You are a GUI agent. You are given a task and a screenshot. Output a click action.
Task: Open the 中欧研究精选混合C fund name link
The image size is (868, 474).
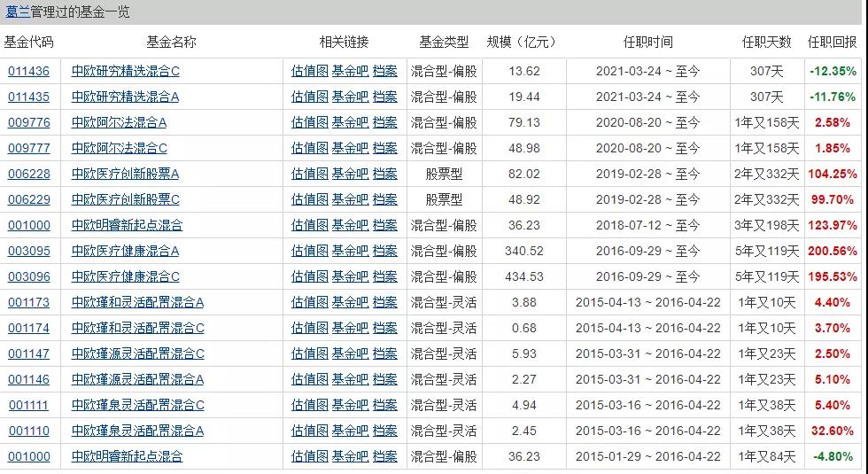pos(126,72)
